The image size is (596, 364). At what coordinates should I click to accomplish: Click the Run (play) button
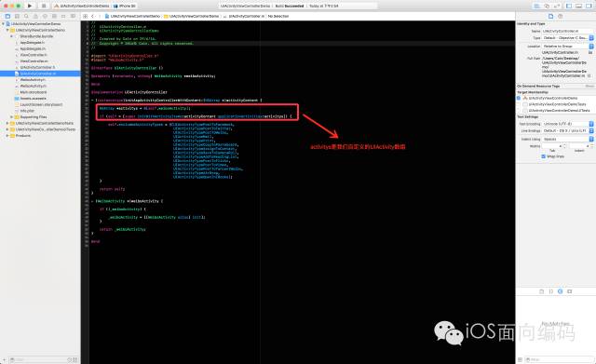tap(30, 6)
